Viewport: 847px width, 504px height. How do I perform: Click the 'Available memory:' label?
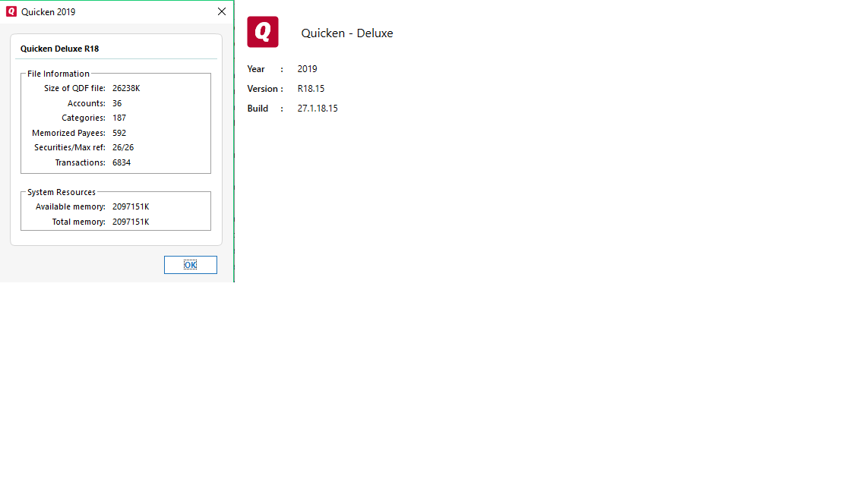(70, 206)
